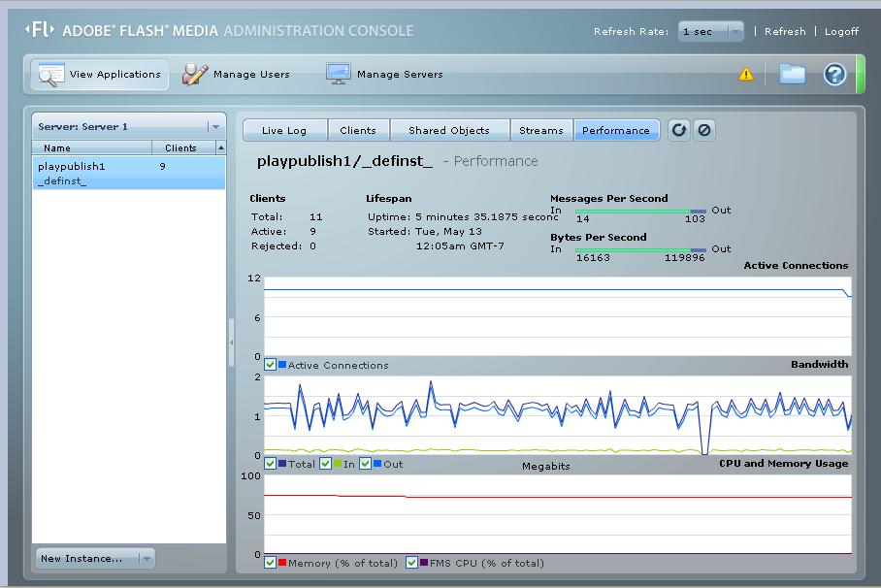Toggle the Active Connections checkbox
Viewport: 881px width, 588px height.
(271, 364)
